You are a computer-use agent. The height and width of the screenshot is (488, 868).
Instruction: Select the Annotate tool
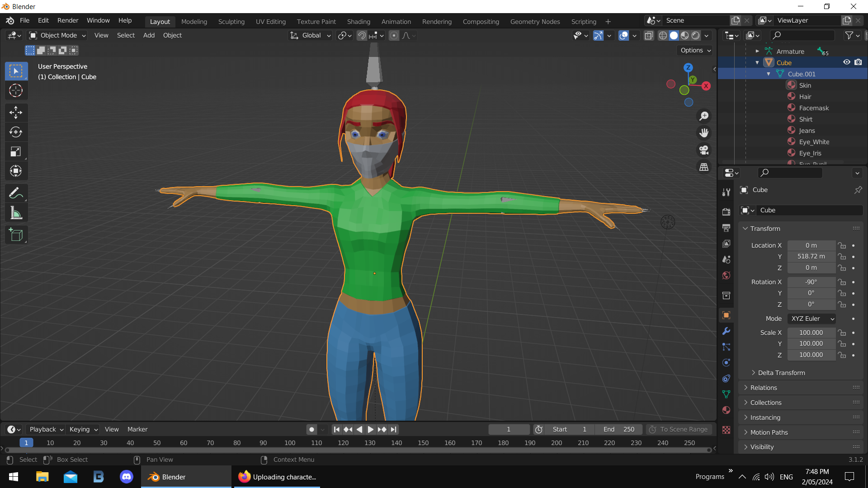click(16, 193)
